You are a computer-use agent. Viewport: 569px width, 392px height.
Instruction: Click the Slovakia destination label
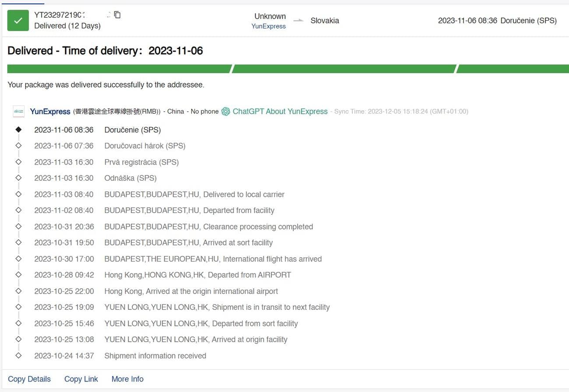325,21
